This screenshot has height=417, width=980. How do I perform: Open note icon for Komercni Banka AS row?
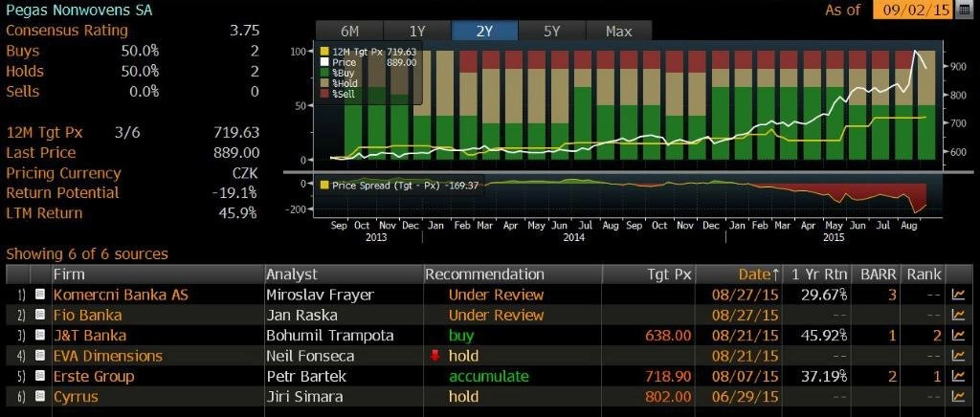point(40,295)
